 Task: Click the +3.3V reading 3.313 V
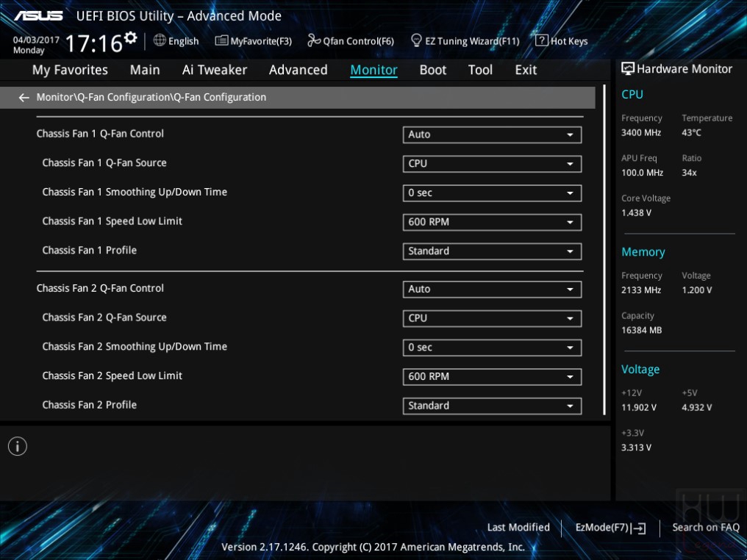[637, 448]
